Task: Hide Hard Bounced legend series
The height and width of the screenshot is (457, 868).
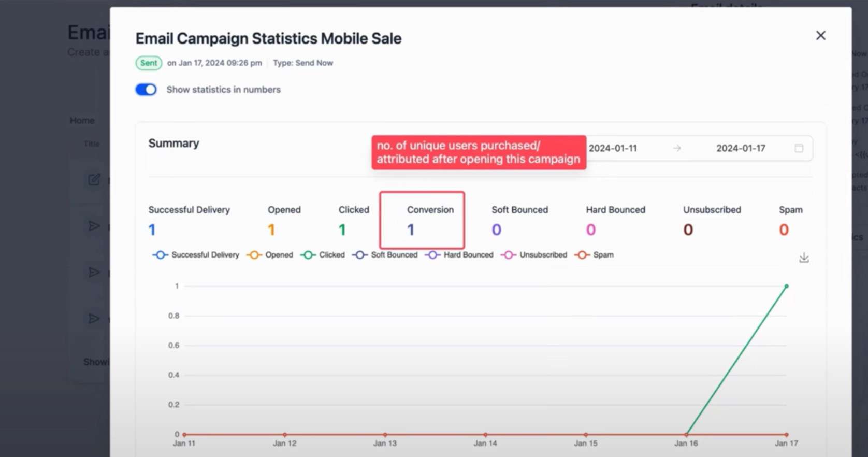Action: pyautogui.click(x=459, y=255)
